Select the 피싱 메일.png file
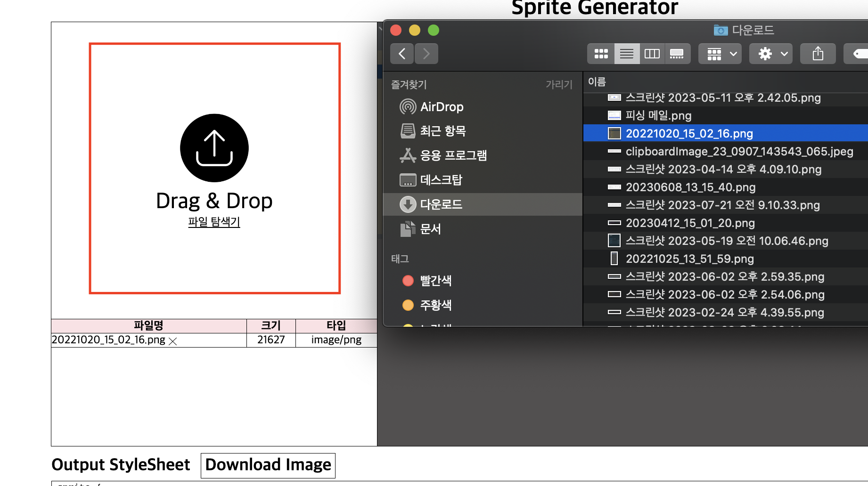Viewport: 868px width, 486px height. (658, 115)
